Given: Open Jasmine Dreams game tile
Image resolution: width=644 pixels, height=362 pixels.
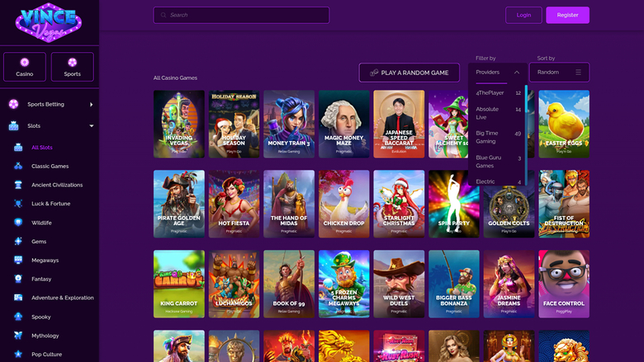Looking at the screenshot, I should point(509,284).
